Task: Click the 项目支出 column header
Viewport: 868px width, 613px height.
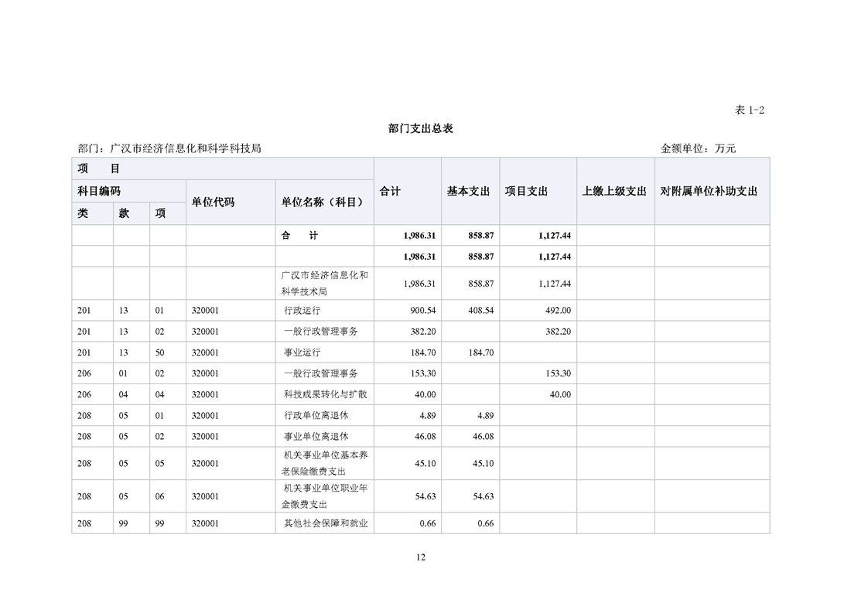Action: pyautogui.click(x=538, y=191)
